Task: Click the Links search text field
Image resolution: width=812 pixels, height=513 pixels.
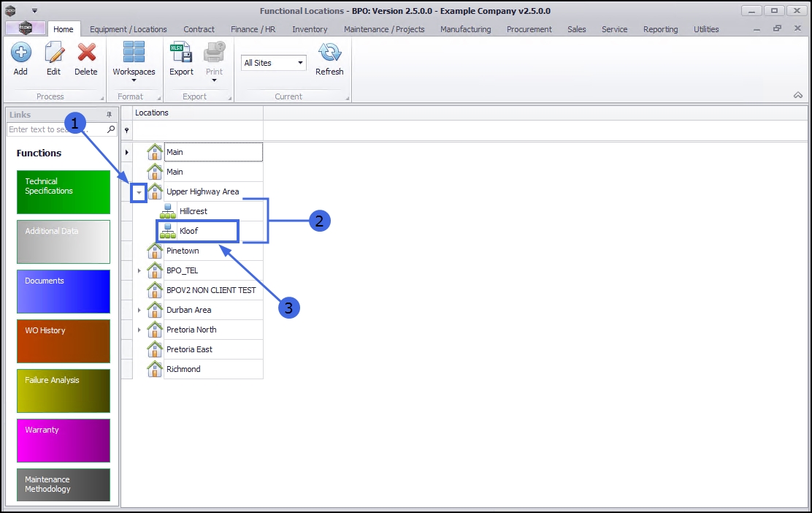Action: click(x=57, y=129)
